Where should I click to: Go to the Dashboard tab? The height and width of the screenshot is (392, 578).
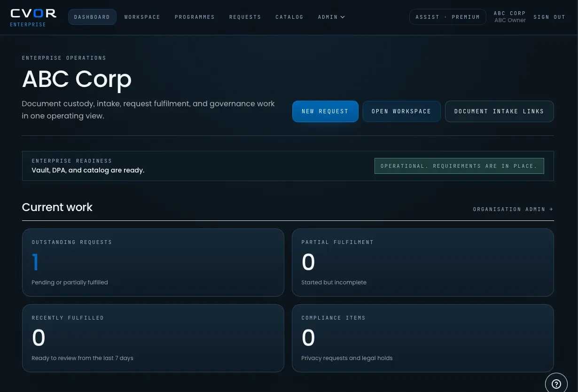point(92,17)
